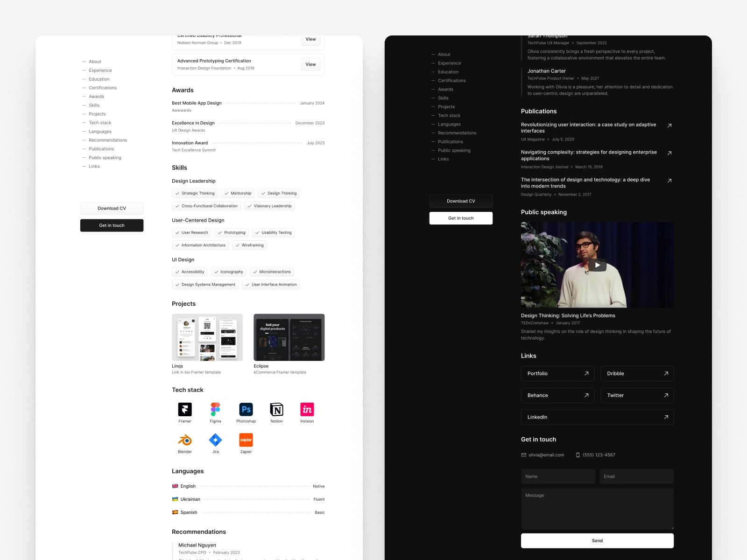Click the arrow icon in Portfolio link

(x=586, y=373)
